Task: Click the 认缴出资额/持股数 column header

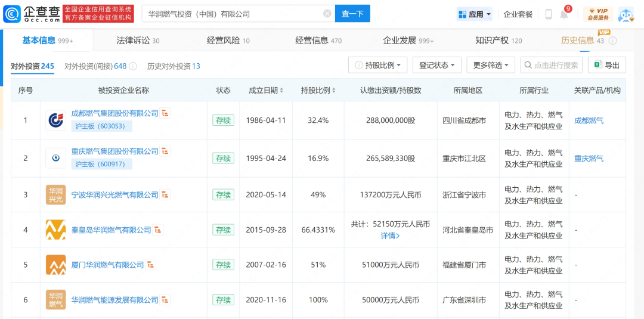Action: (x=391, y=90)
